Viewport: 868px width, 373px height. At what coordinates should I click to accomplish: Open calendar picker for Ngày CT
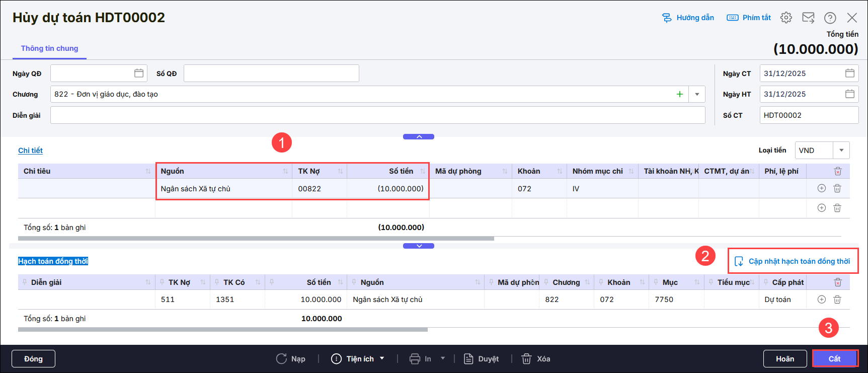850,73
